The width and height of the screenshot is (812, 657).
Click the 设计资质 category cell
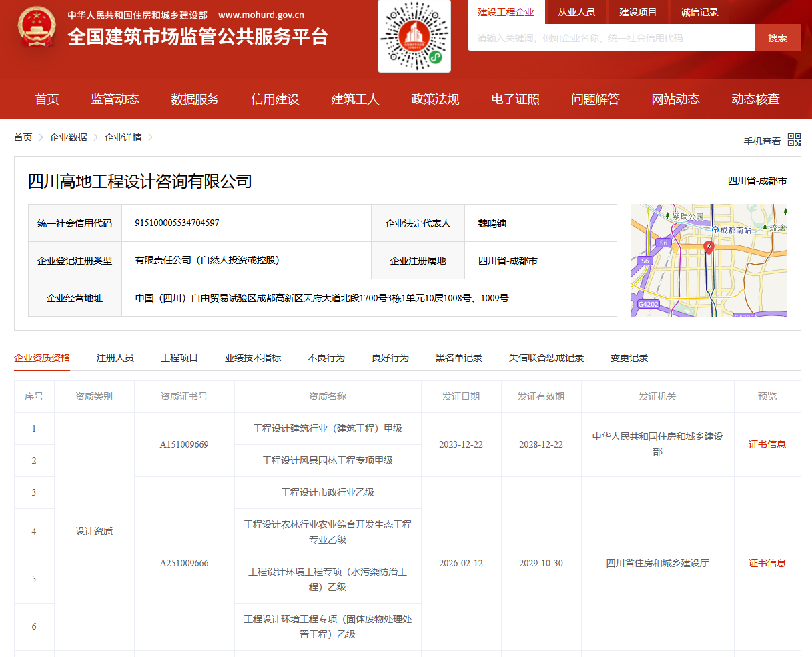[94, 531]
